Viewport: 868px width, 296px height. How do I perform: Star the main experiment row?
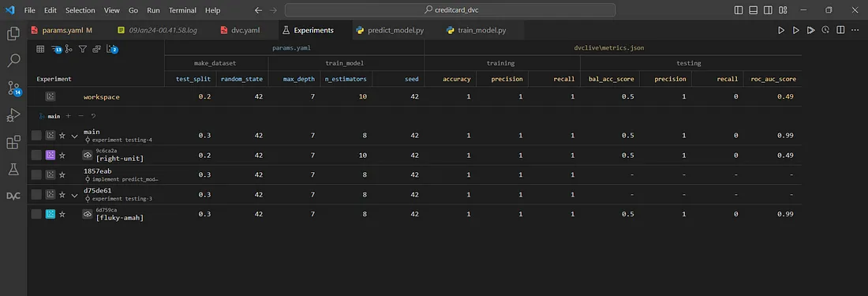[62, 136]
